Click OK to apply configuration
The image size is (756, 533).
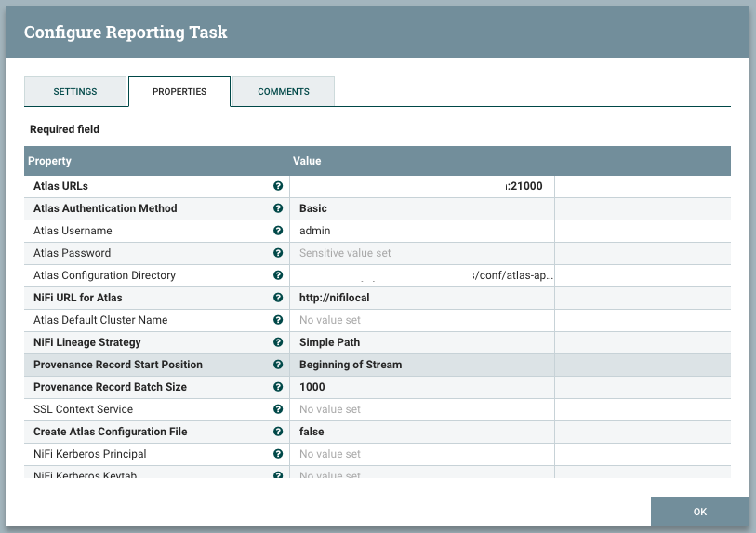tap(699, 512)
